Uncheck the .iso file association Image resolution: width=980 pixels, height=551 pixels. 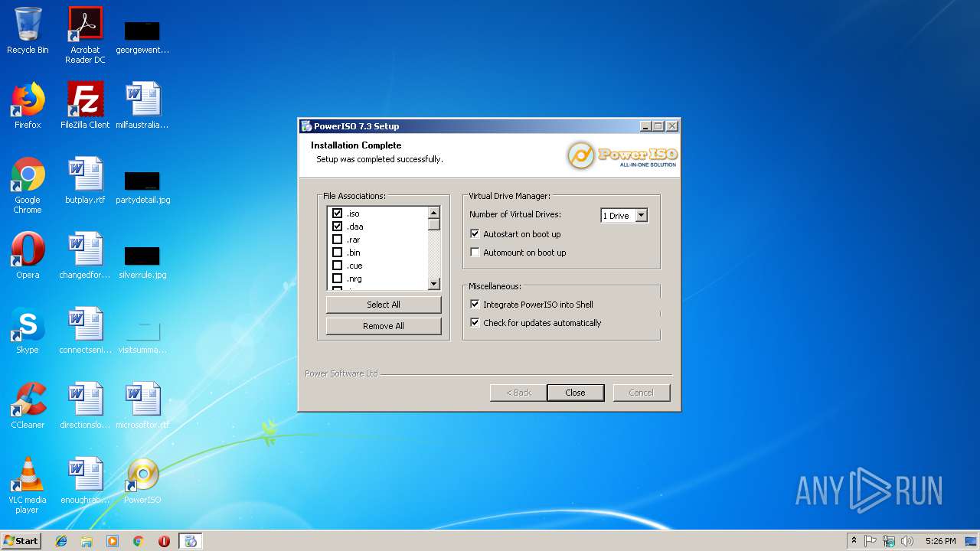coord(337,214)
